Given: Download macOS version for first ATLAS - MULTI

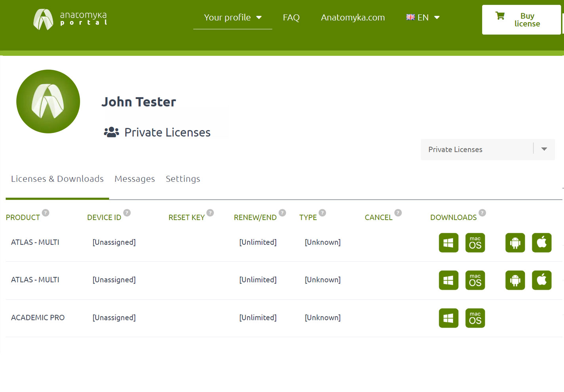Looking at the screenshot, I should coord(475,243).
